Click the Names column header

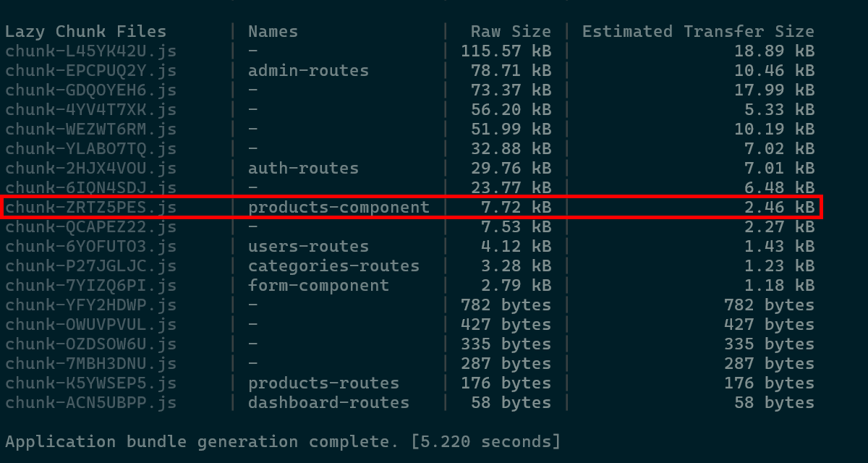coord(273,32)
